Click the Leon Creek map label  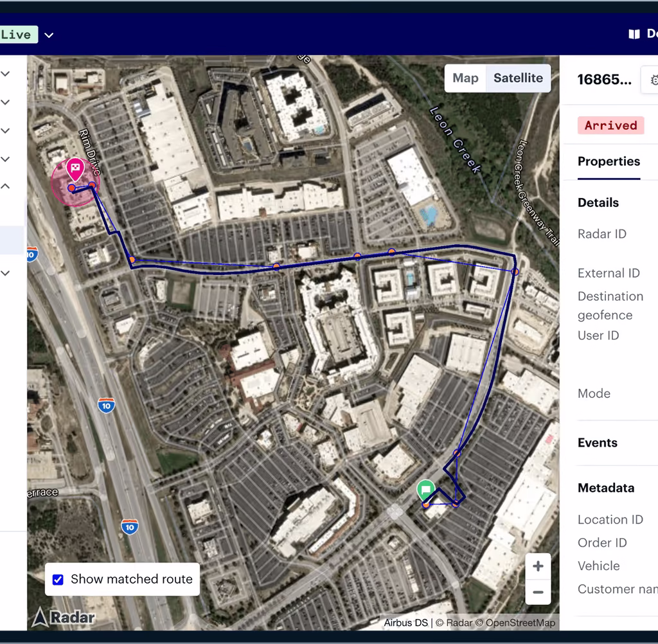coord(456,140)
